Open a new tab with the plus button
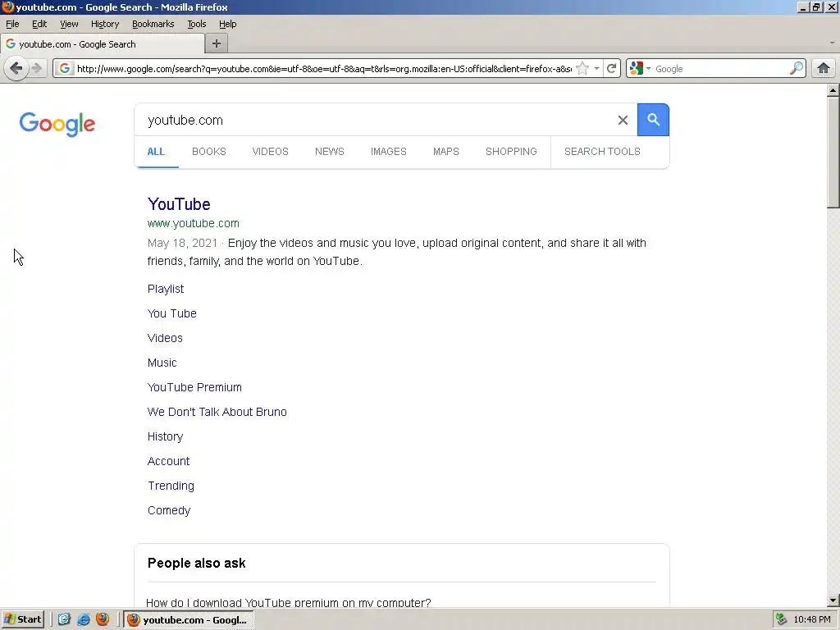The width and height of the screenshot is (840, 630). (217, 44)
